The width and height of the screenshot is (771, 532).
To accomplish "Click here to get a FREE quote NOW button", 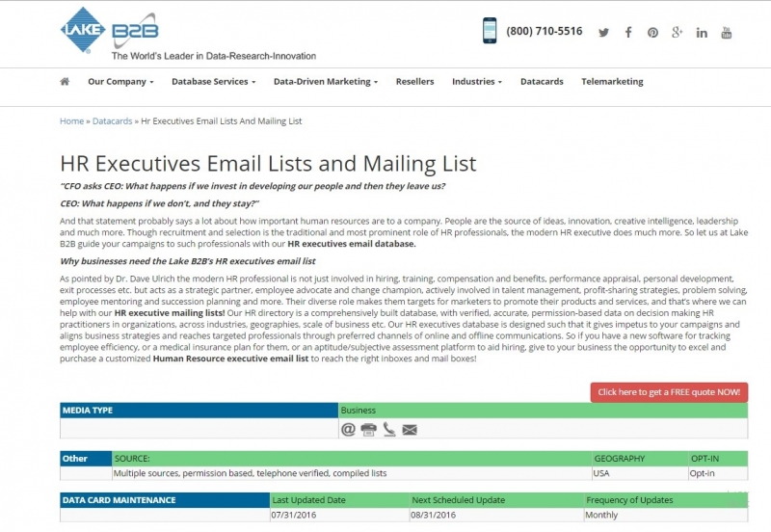I will [669, 392].
